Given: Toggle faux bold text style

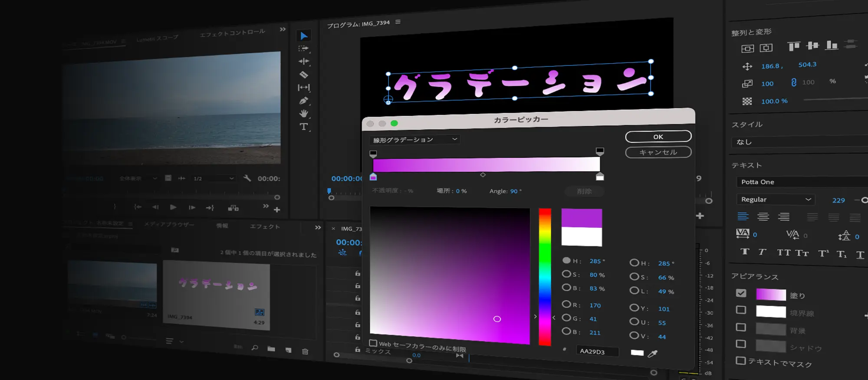Looking at the screenshot, I should (x=745, y=251).
